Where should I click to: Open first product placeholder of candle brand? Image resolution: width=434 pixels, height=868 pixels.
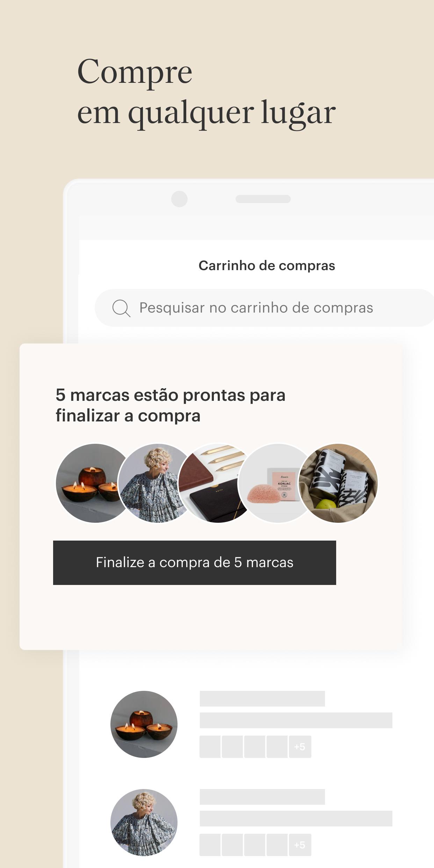pyautogui.click(x=210, y=747)
